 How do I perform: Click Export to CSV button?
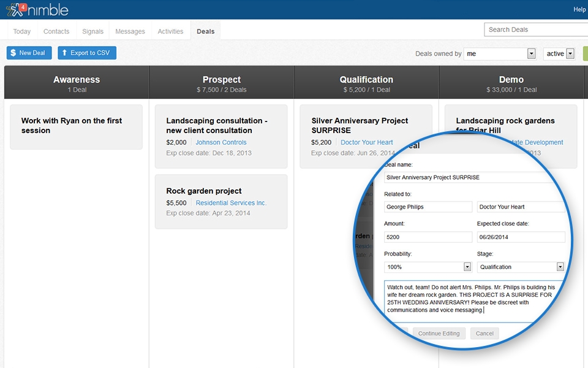87,53
